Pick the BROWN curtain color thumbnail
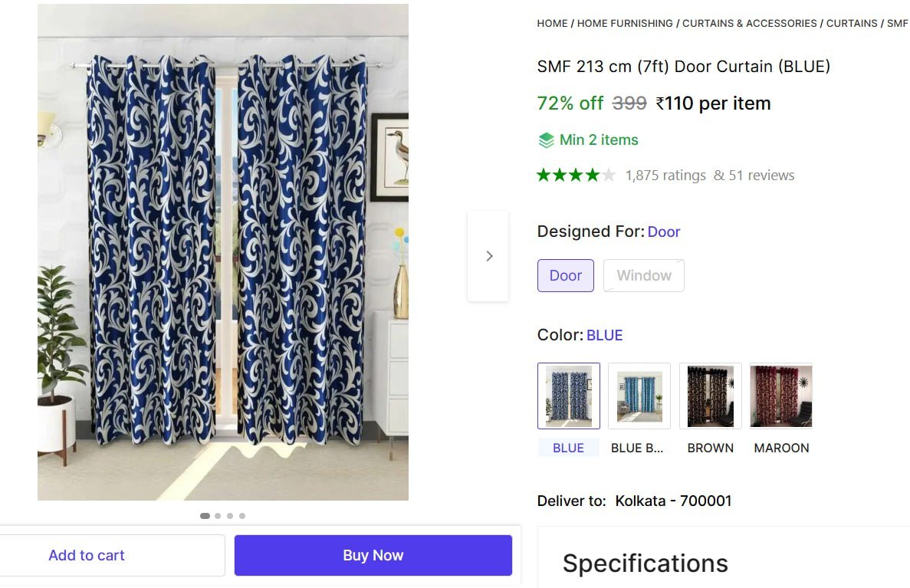This screenshot has height=588, width=910. (710, 396)
